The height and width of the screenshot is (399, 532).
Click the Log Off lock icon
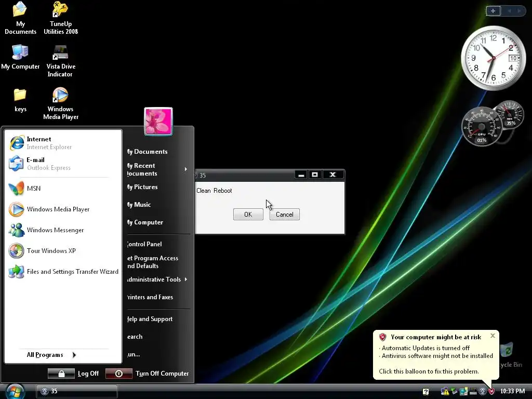61,374
